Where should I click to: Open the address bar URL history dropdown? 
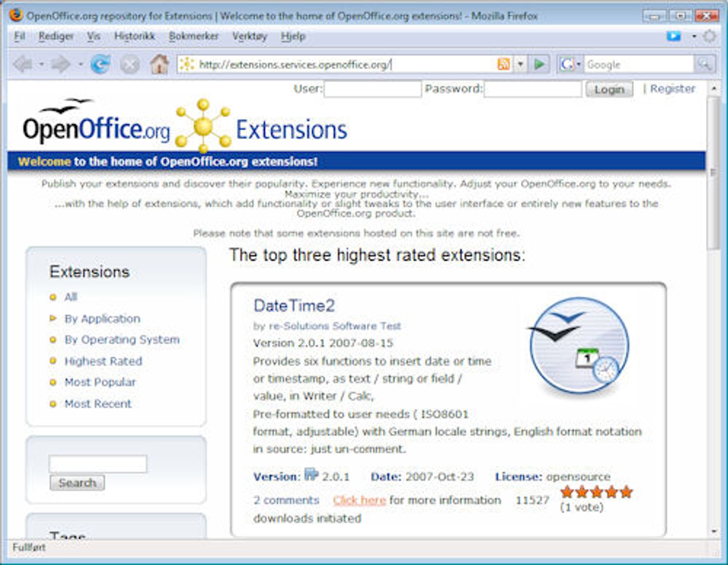coord(521,64)
